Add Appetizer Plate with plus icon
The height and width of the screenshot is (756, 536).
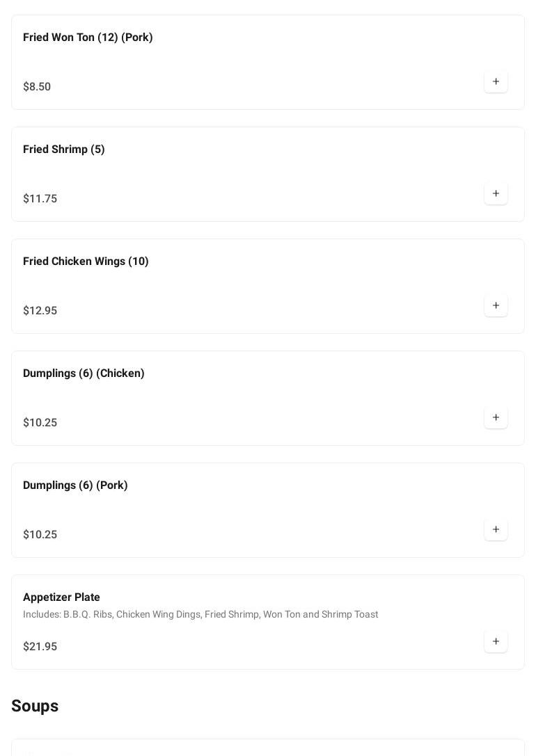point(496,641)
